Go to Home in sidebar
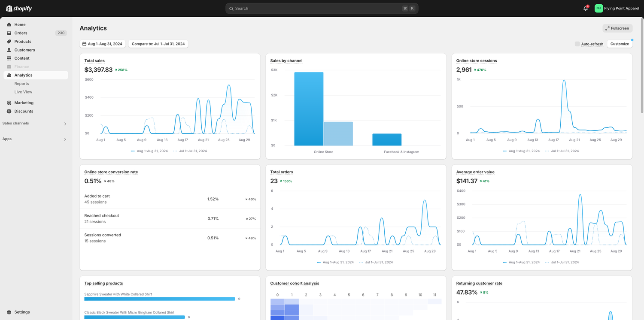This screenshot has width=644, height=320. [x=36, y=24]
